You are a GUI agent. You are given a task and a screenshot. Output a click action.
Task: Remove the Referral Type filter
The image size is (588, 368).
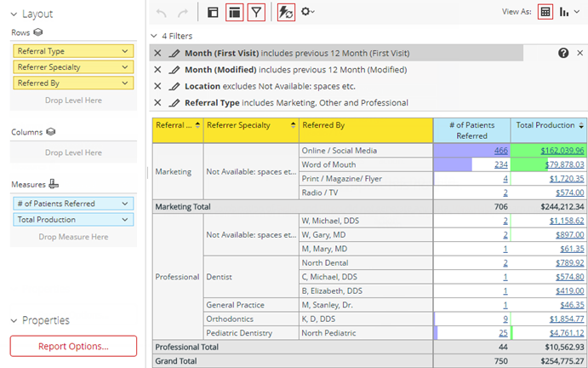pyautogui.click(x=157, y=103)
